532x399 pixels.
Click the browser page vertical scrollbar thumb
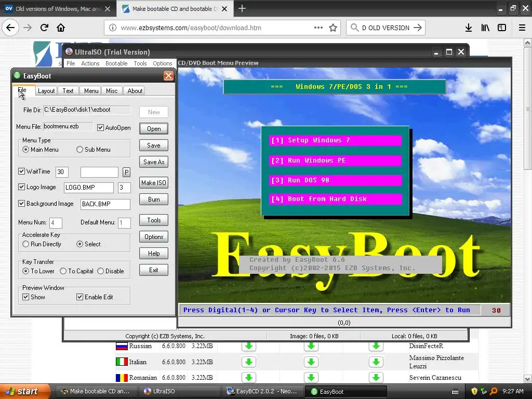click(x=528, y=109)
